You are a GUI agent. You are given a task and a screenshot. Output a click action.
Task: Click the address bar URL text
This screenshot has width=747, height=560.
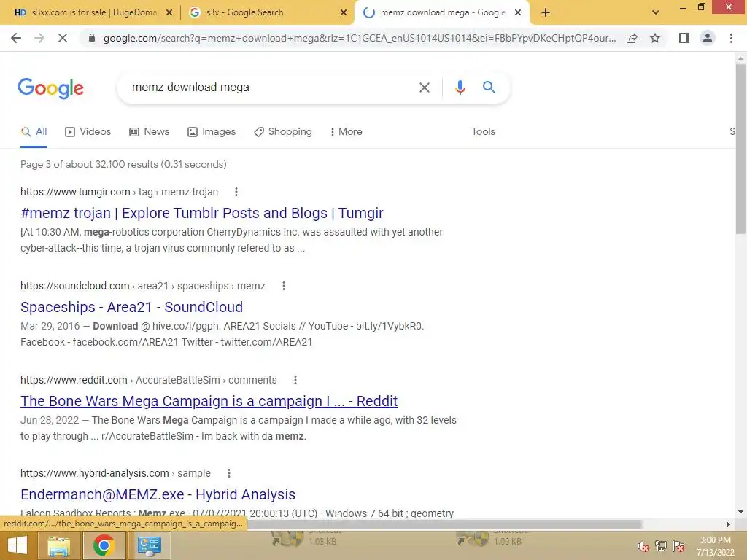360,38
